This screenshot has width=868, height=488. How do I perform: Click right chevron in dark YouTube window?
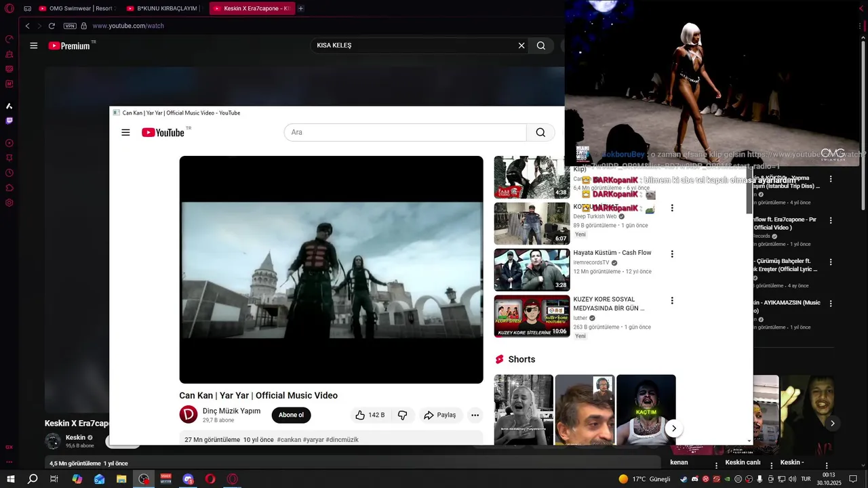point(833,424)
